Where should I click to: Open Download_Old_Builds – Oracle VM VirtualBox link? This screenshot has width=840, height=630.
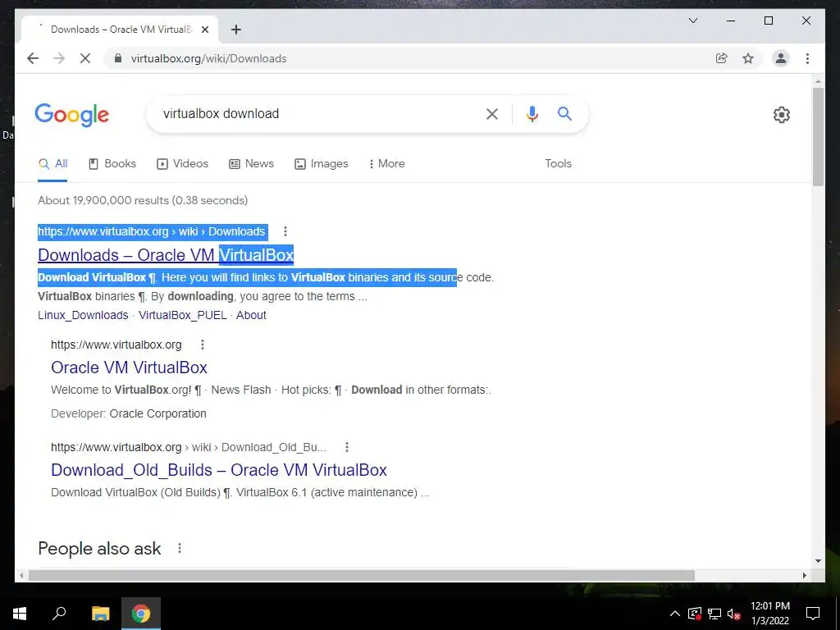(x=219, y=470)
